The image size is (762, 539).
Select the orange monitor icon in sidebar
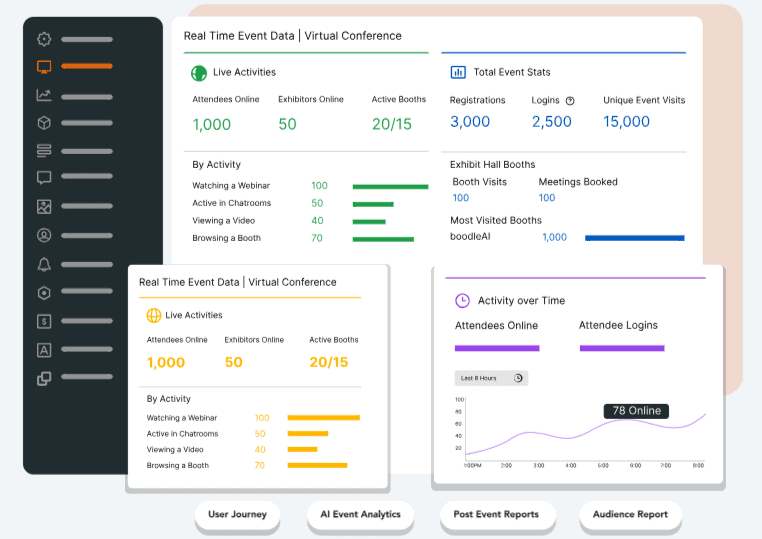[x=44, y=67]
